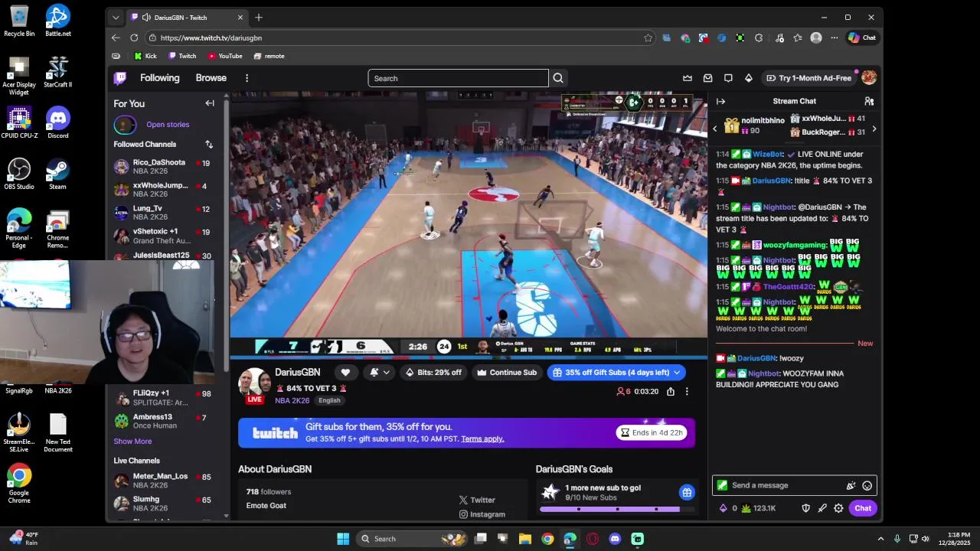Open the Kick bookmark
The width and height of the screenshot is (980, 551).
coord(145,56)
